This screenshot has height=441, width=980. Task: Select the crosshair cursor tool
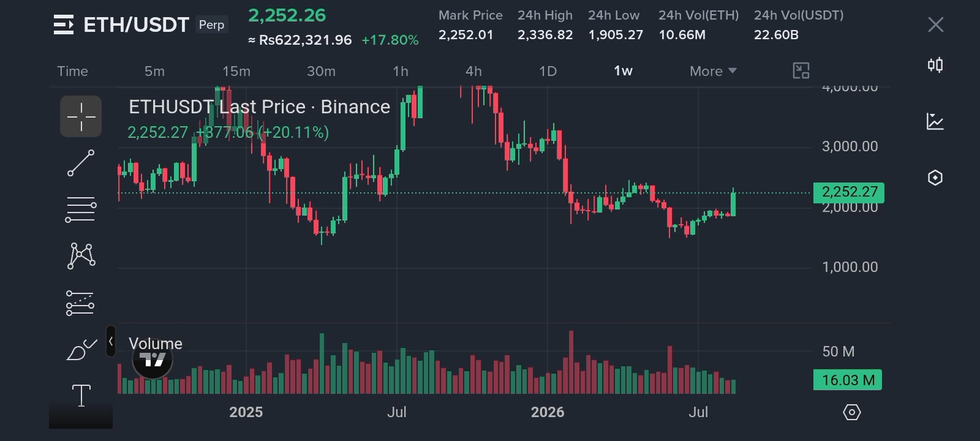pos(81,116)
